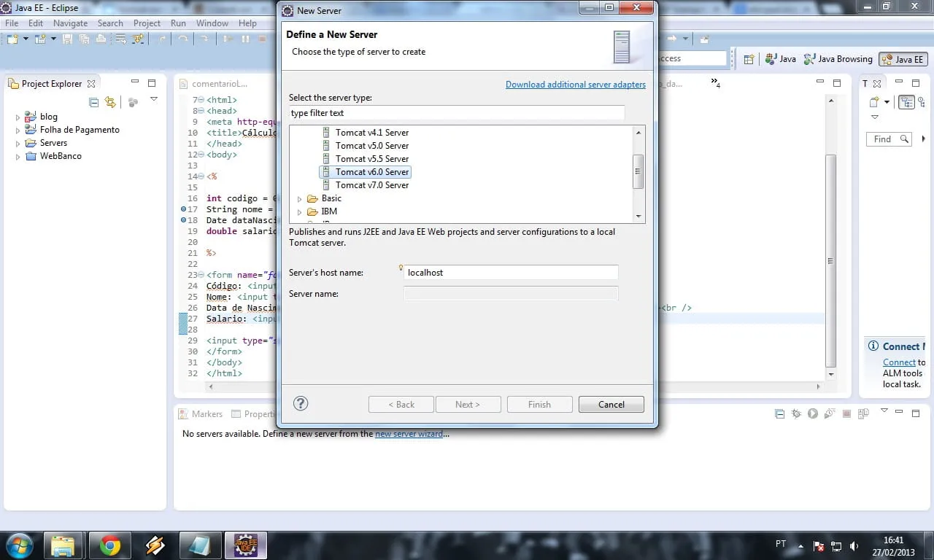Click the Server's host name field
This screenshot has height=560, width=934.
pos(511,273)
